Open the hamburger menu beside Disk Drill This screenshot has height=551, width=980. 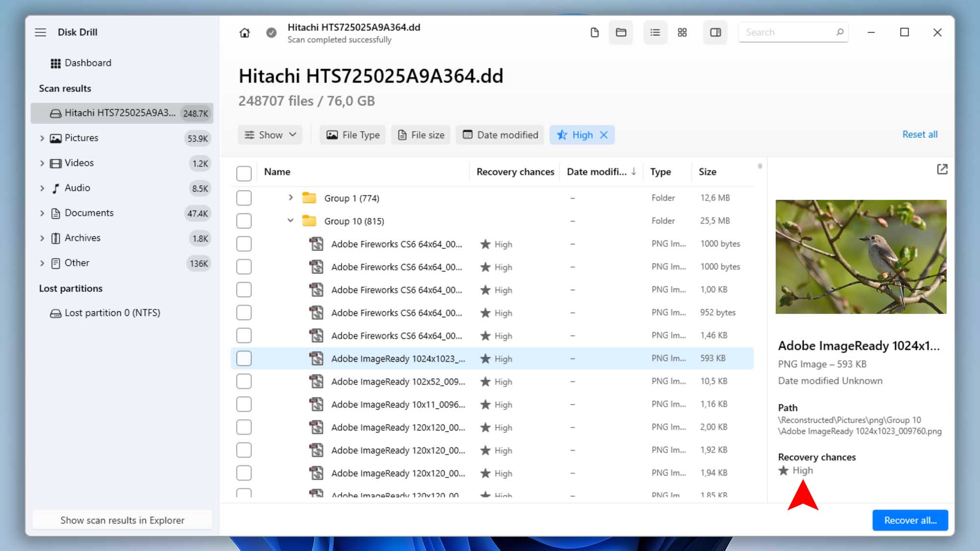point(40,32)
